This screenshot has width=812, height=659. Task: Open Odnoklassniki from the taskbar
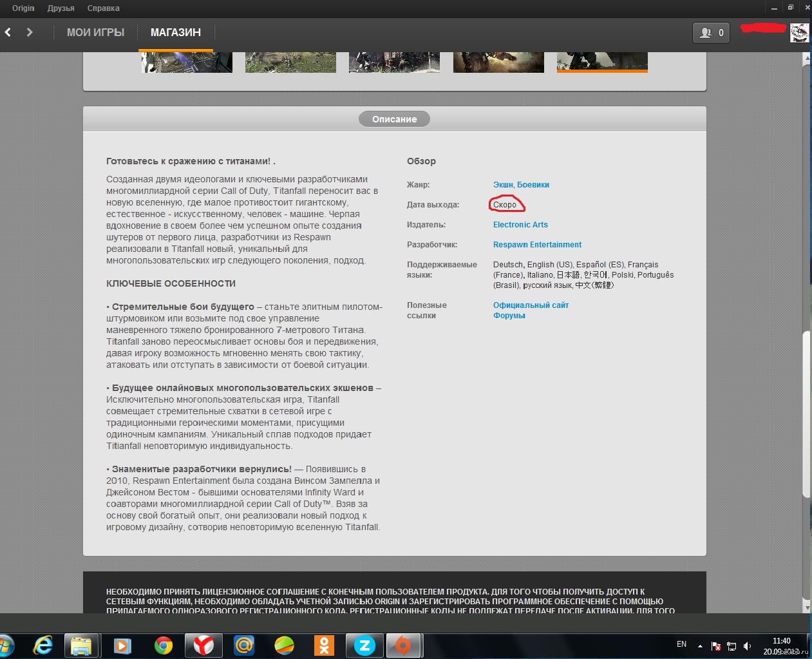tap(324, 645)
